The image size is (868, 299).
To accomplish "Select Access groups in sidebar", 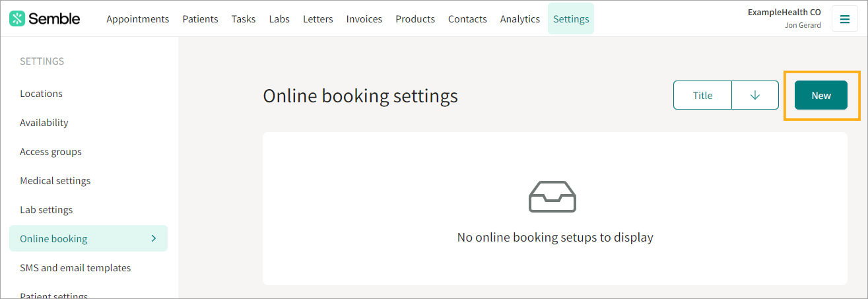I will (51, 152).
